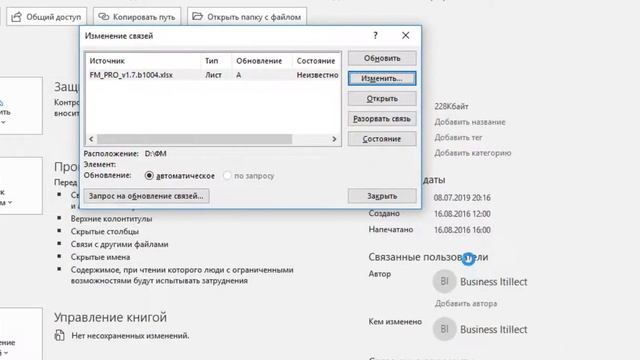
Task: Click Добавить тег field
Action: 458,138
